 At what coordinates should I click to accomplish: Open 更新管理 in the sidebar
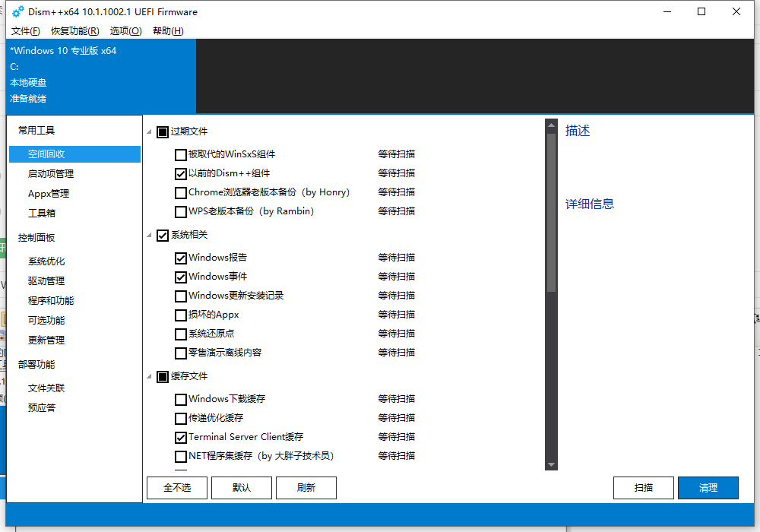[x=46, y=340]
